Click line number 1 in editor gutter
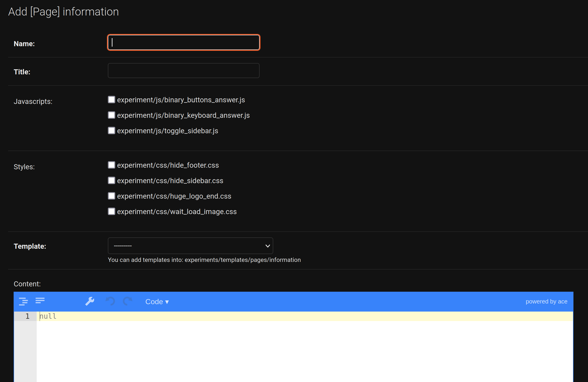Viewport: 588px width, 382px height. 27,316
